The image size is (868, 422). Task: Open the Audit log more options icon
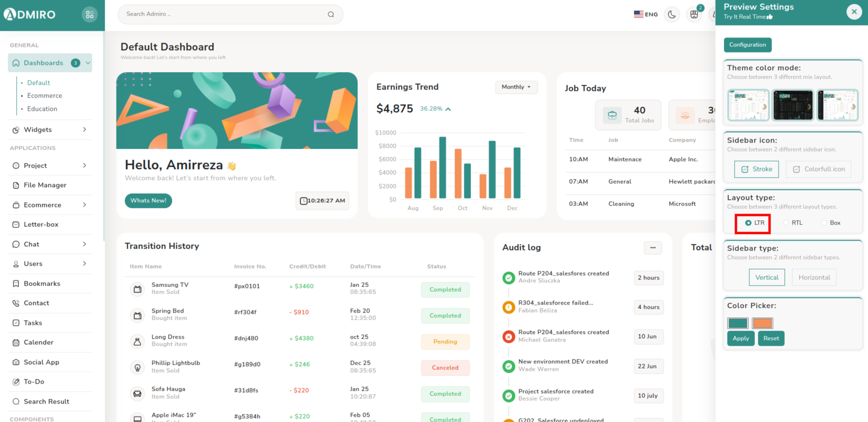pyautogui.click(x=653, y=248)
